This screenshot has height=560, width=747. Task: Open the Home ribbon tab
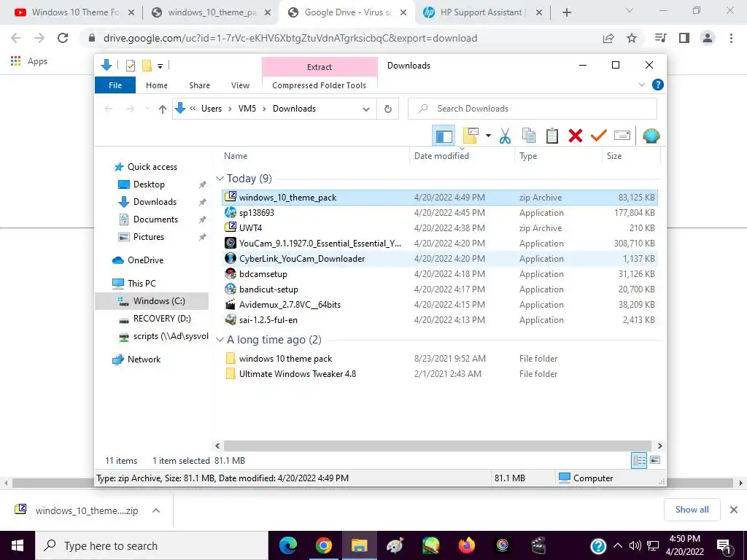click(157, 85)
